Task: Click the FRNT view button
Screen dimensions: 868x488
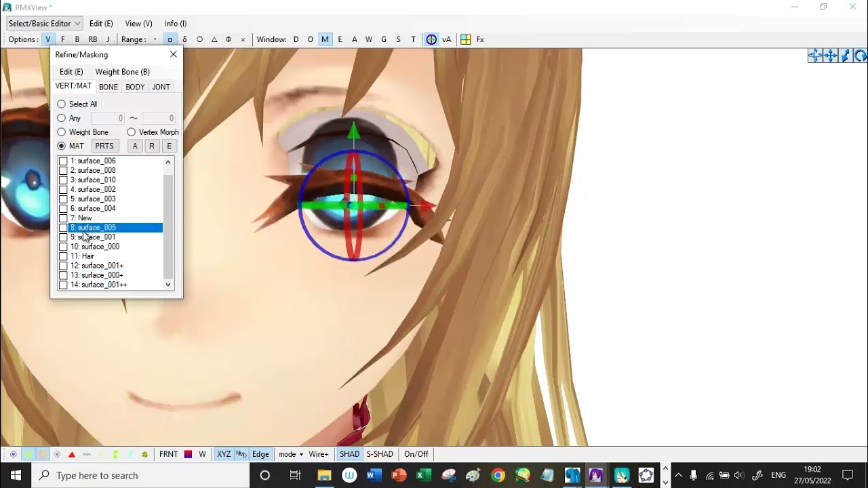Action: point(169,454)
